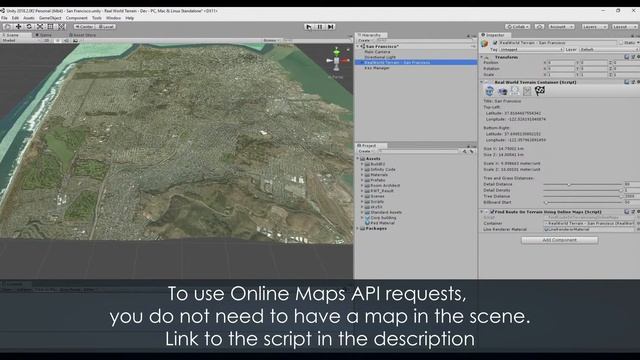Click the GameObject cube icon in Inspector
The image size is (640, 360).
click(x=484, y=43)
